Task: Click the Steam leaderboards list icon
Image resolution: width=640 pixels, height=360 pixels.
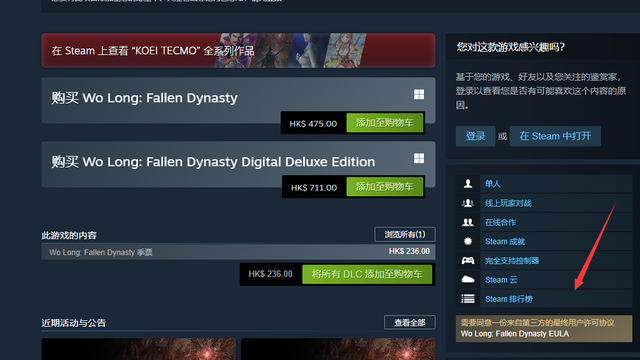Action: click(x=468, y=299)
